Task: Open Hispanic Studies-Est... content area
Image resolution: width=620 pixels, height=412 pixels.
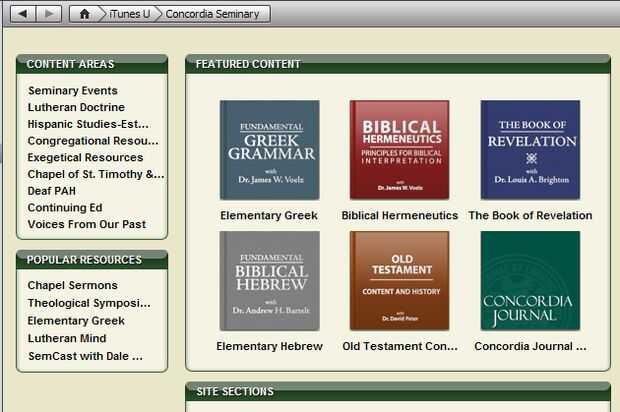Action: click(88, 124)
